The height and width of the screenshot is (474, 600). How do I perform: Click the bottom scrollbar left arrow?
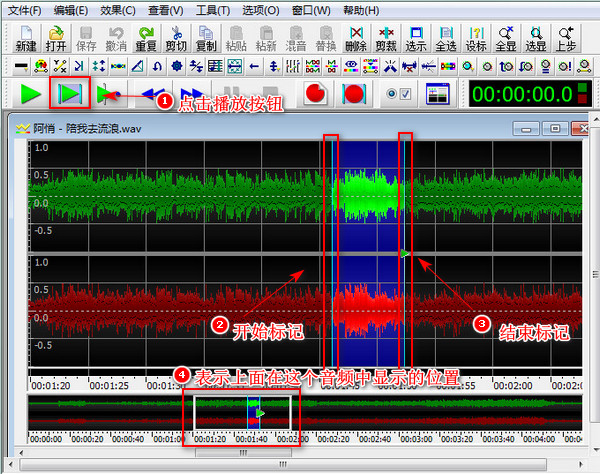click(11, 464)
